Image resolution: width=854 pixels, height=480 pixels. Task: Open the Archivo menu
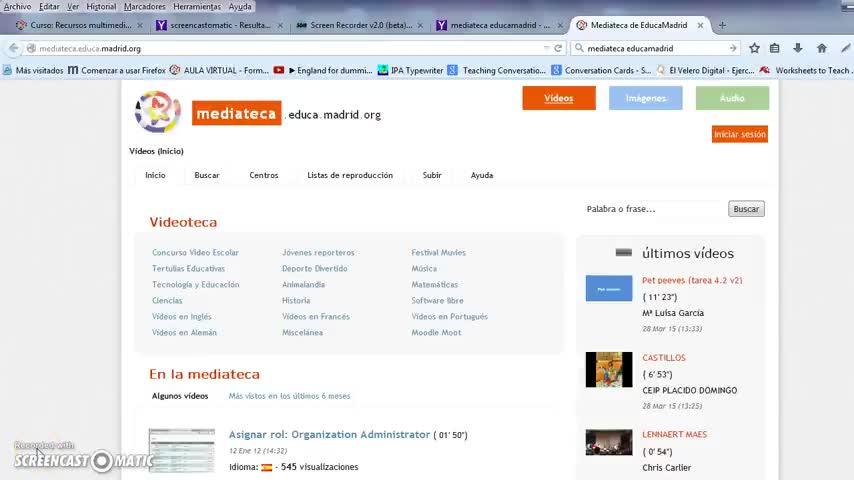point(17,7)
